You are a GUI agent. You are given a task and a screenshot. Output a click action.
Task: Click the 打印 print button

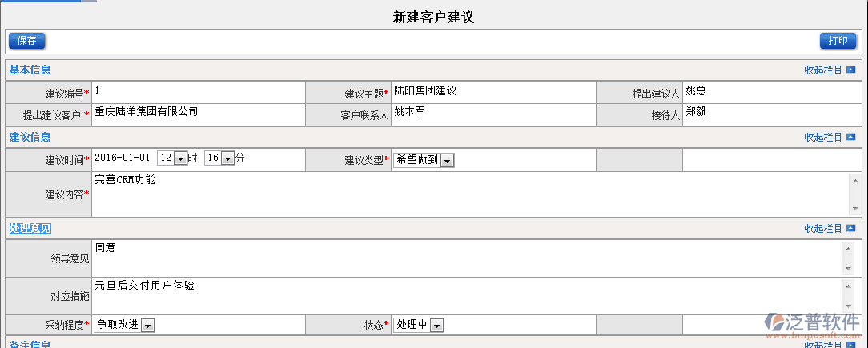coord(838,41)
